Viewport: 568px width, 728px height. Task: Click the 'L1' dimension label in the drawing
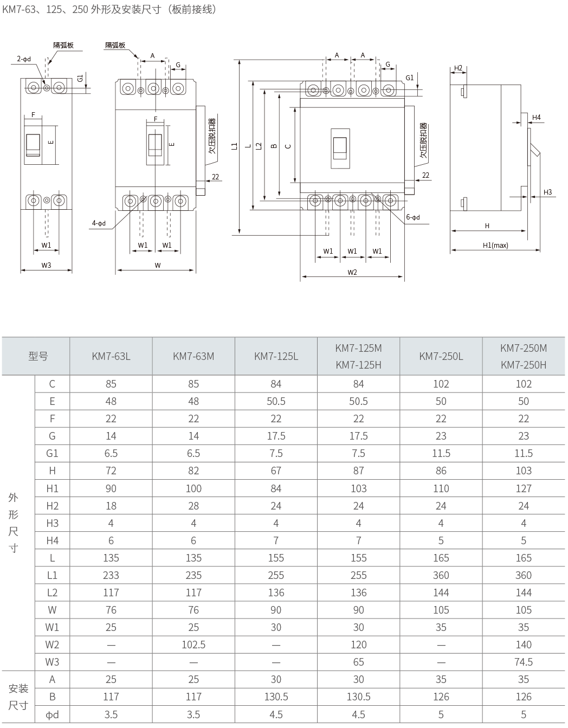tap(234, 146)
